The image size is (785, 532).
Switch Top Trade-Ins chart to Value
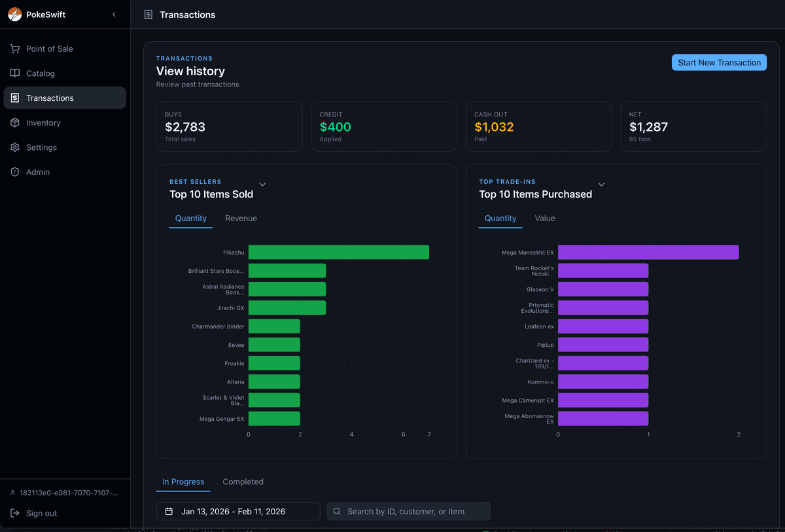tap(544, 218)
